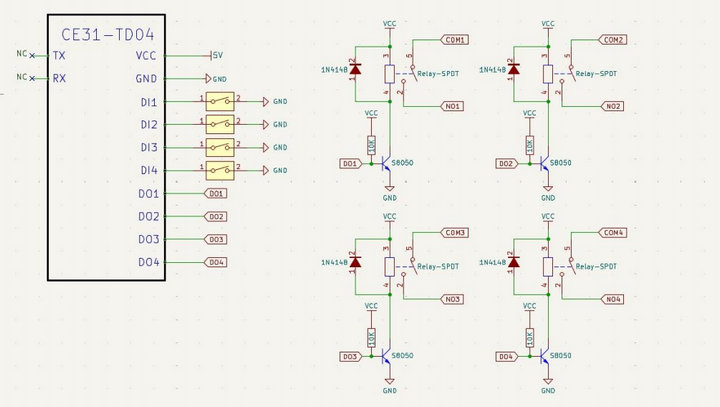Click the COM4 net label
The width and height of the screenshot is (720, 407).
613,232
